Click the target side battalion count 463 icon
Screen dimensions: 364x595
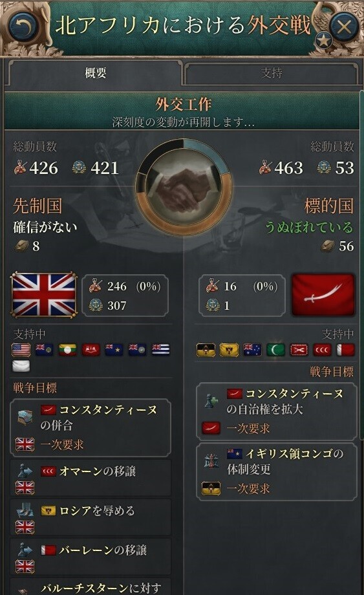(266, 168)
